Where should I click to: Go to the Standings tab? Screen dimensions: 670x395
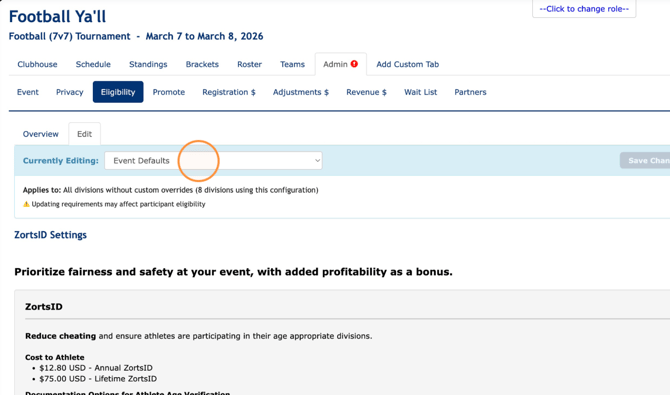coord(148,64)
